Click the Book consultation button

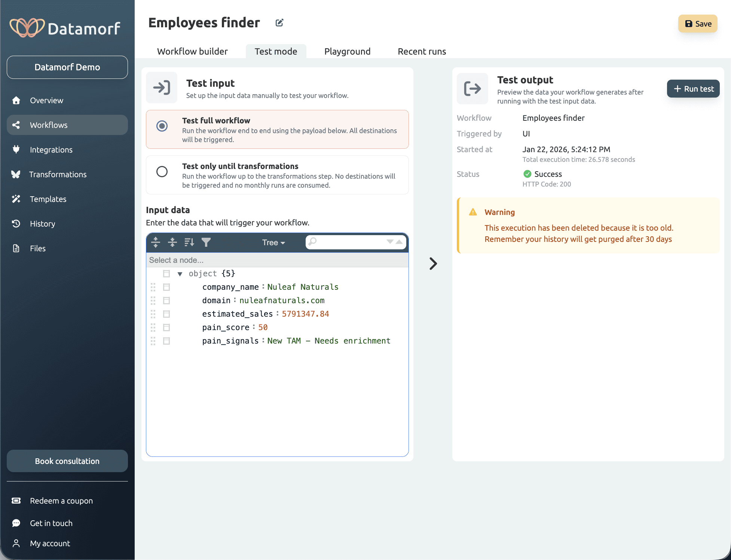pyautogui.click(x=67, y=461)
